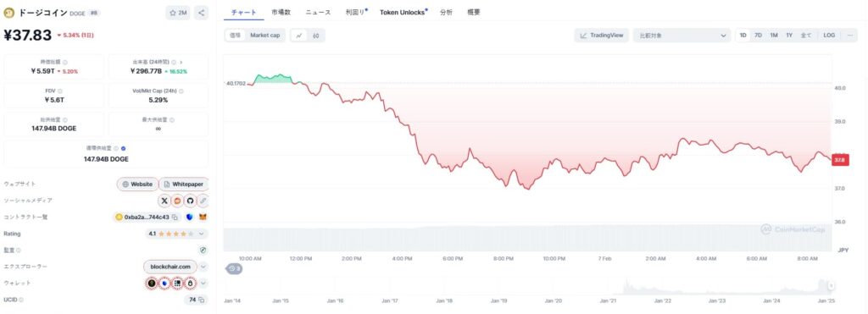Copy the 0xba2a...744c43 contract address
The width and height of the screenshot is (868, 314).
tap(175, 218)
